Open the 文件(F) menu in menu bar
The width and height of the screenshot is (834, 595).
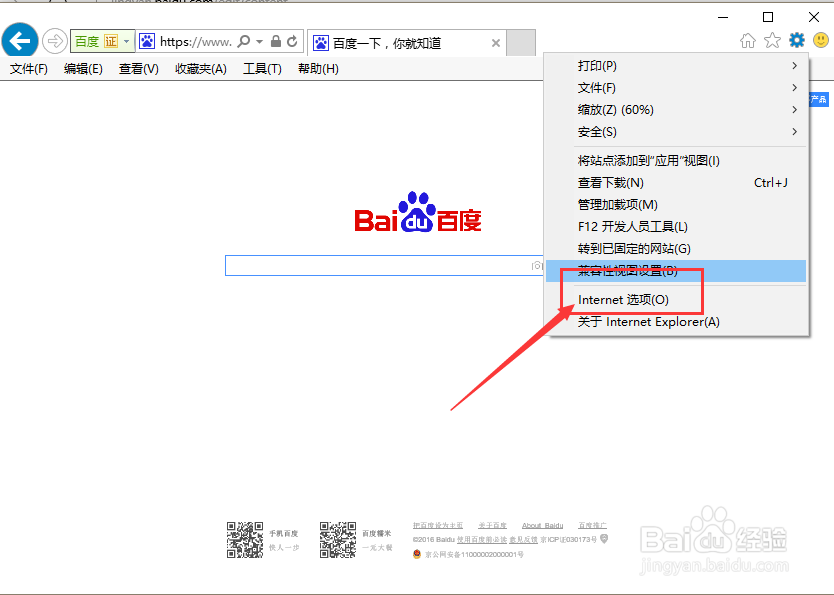[29, 69]
